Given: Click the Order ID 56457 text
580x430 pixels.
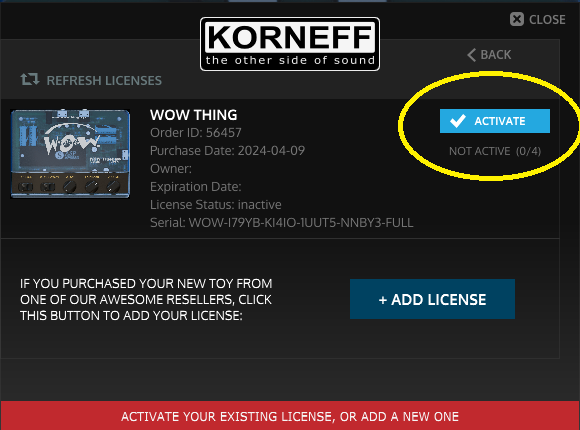Looking at the screenshot, I should (x=196, y=132).
